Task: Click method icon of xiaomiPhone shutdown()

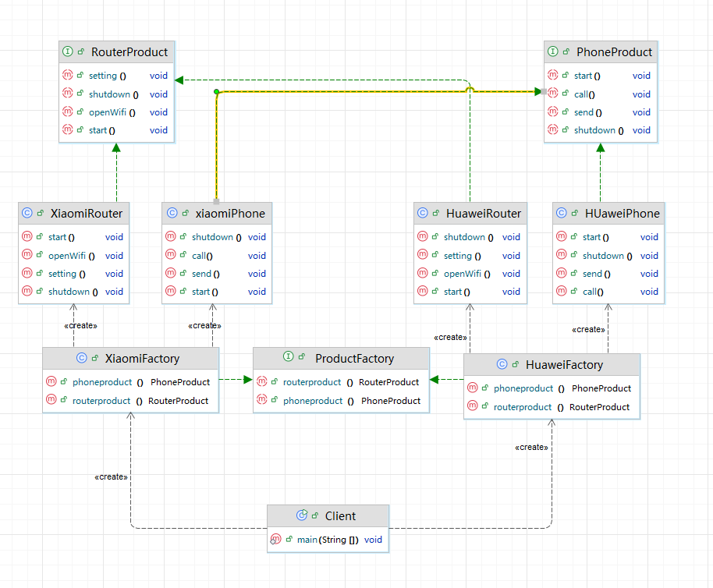Action: click(x=171, y=236)
